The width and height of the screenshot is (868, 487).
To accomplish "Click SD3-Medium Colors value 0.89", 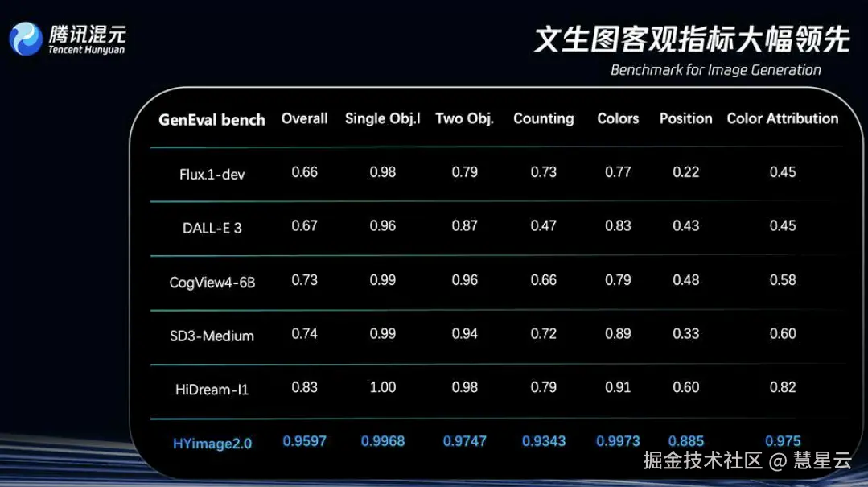I will (x=618, y=334).
